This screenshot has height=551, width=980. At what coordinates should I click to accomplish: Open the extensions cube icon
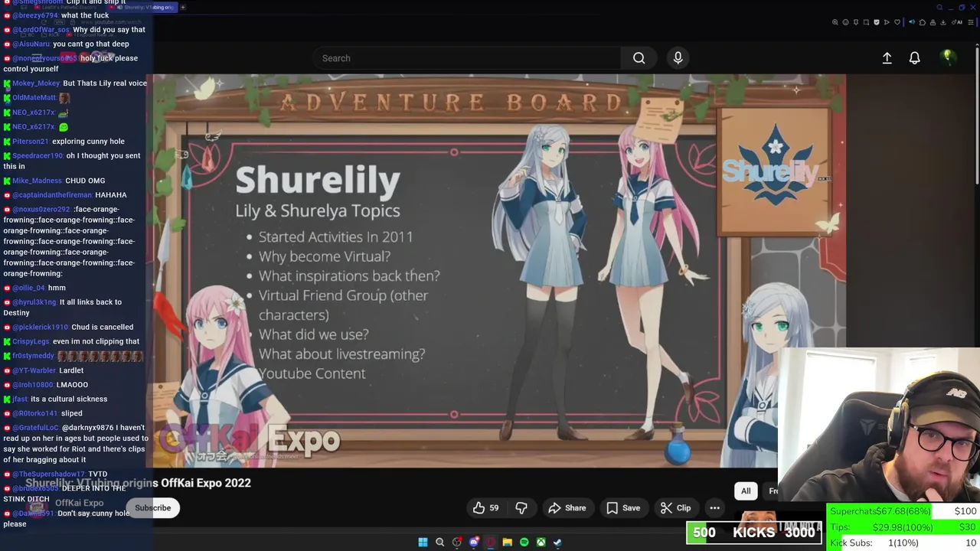[x=923, y=22]
